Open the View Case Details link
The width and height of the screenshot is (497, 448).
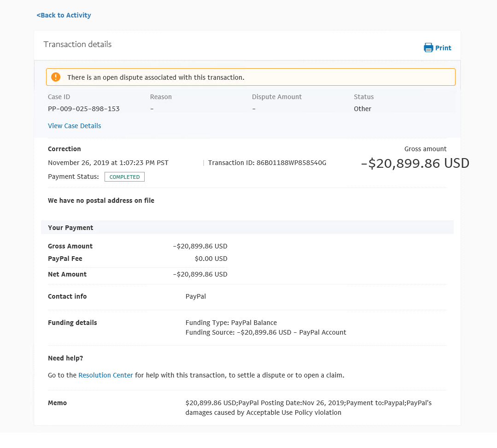[x=75, y=126]
